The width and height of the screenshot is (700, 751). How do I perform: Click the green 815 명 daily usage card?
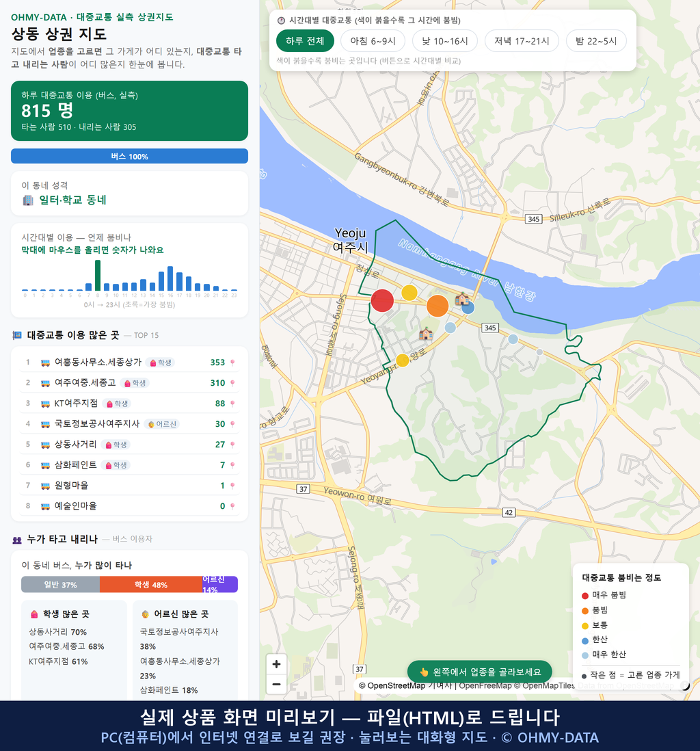(x=129, y=111)
